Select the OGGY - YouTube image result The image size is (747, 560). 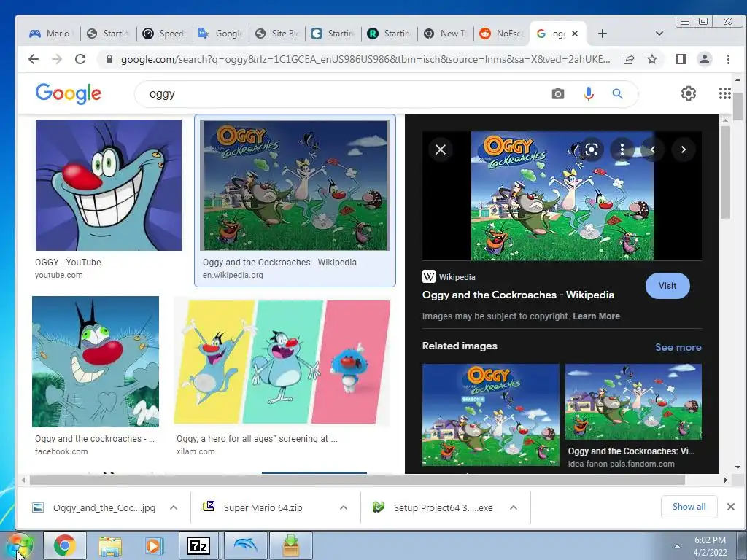point(109,184)
